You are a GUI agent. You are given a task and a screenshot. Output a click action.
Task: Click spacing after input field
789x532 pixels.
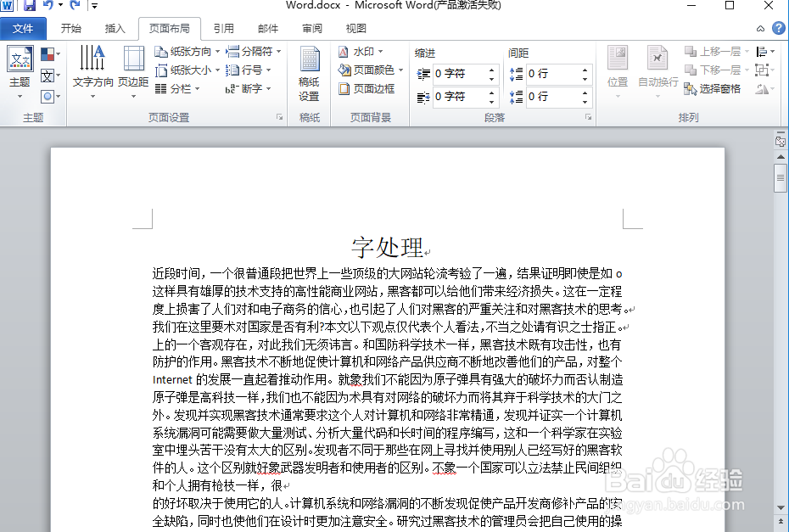(552, 97)
